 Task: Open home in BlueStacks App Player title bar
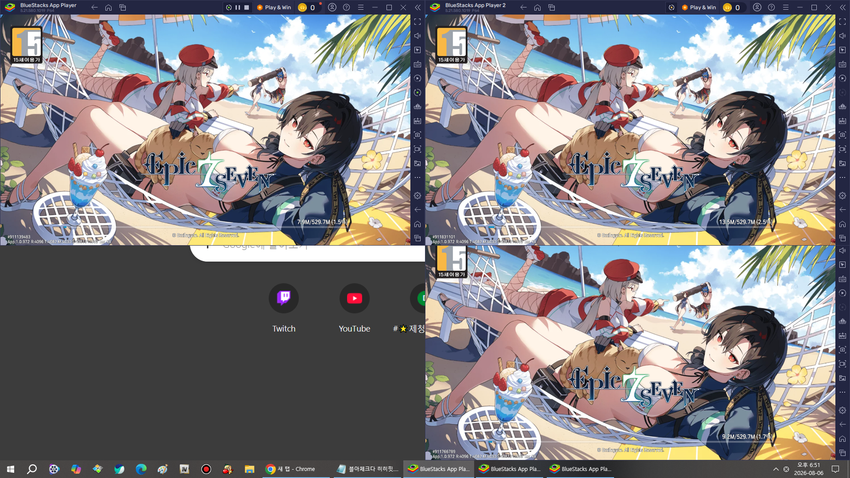(108, 8)
